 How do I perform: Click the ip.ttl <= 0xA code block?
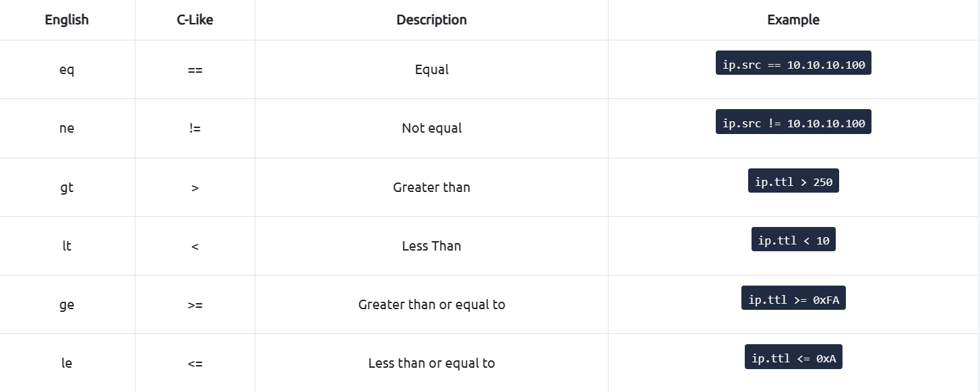pyautogui.click(x=793, y=357)
